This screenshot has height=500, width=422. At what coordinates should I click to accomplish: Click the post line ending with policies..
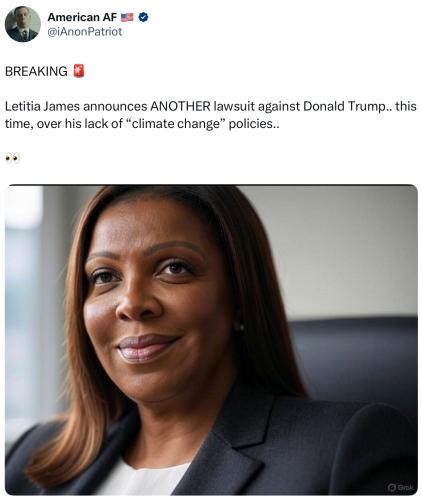coord(142,124)
